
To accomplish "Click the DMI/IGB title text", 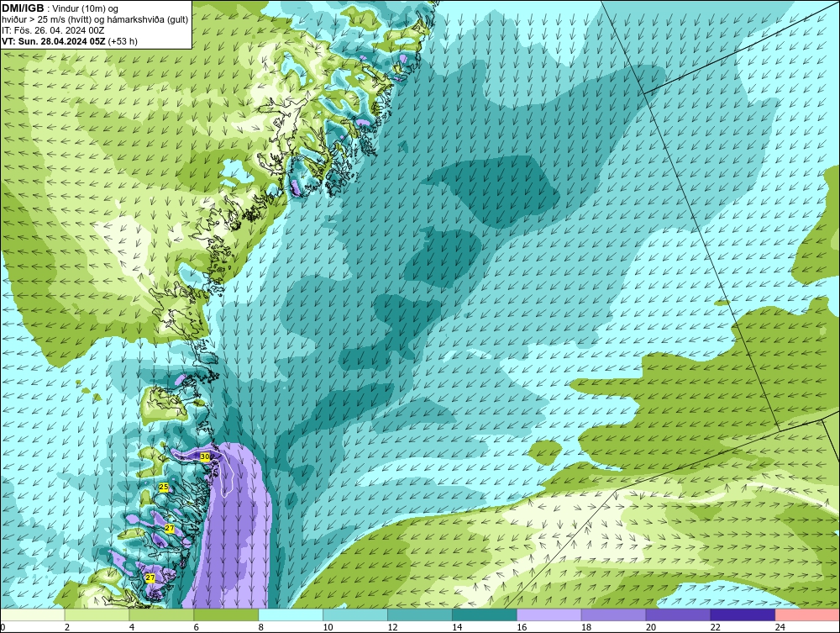I will click(23, 8).
